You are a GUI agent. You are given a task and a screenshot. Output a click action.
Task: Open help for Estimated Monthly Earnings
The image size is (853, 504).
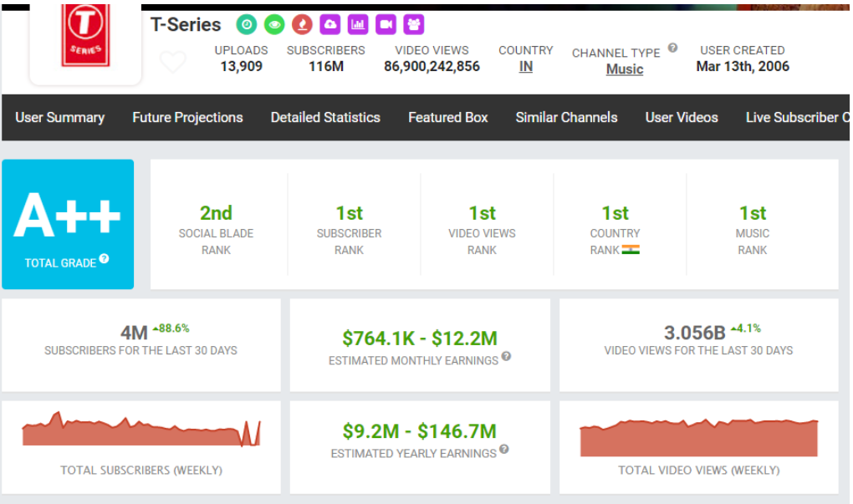[x=506, y=356]
